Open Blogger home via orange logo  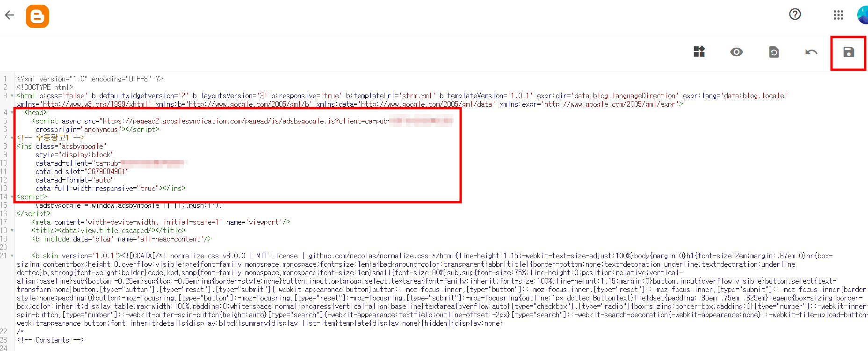(37, 16)
